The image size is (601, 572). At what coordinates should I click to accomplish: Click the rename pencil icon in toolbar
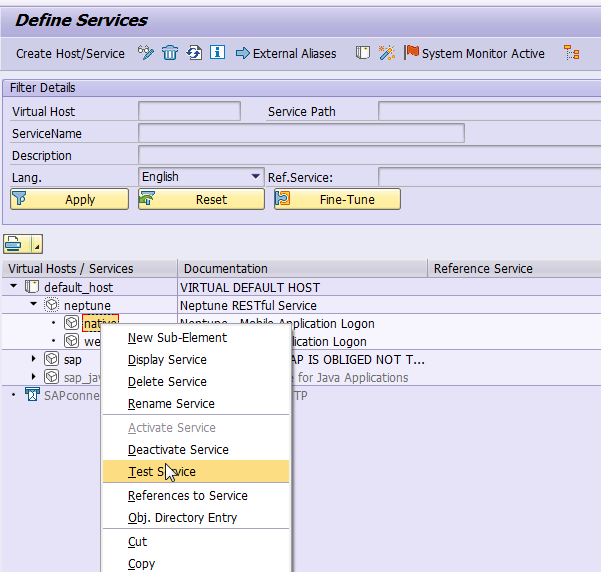tap(146, 53)
